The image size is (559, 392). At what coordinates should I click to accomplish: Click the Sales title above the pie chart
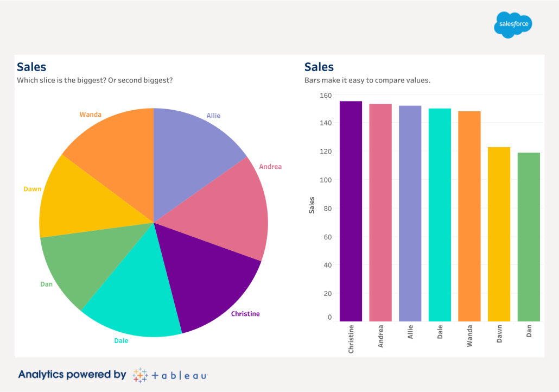coord(31,67)
